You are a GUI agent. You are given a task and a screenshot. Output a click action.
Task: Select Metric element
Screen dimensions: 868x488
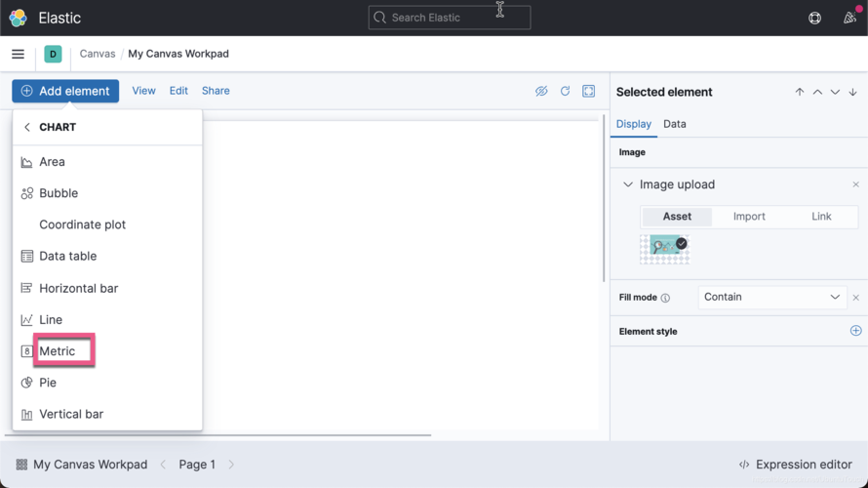click(107, 351)
